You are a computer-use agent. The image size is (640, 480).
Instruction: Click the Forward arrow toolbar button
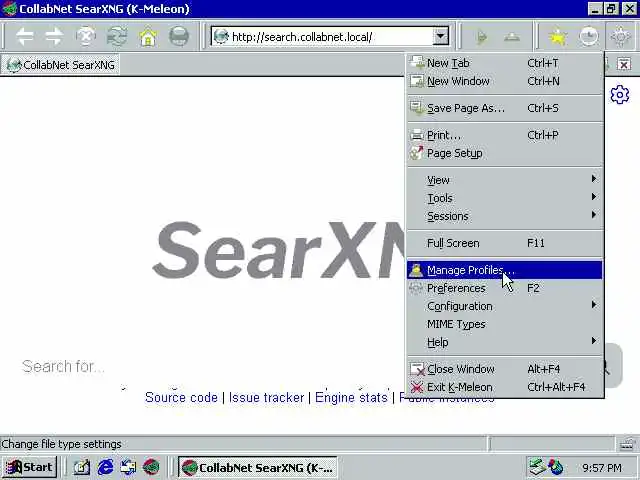coord(54,37)
